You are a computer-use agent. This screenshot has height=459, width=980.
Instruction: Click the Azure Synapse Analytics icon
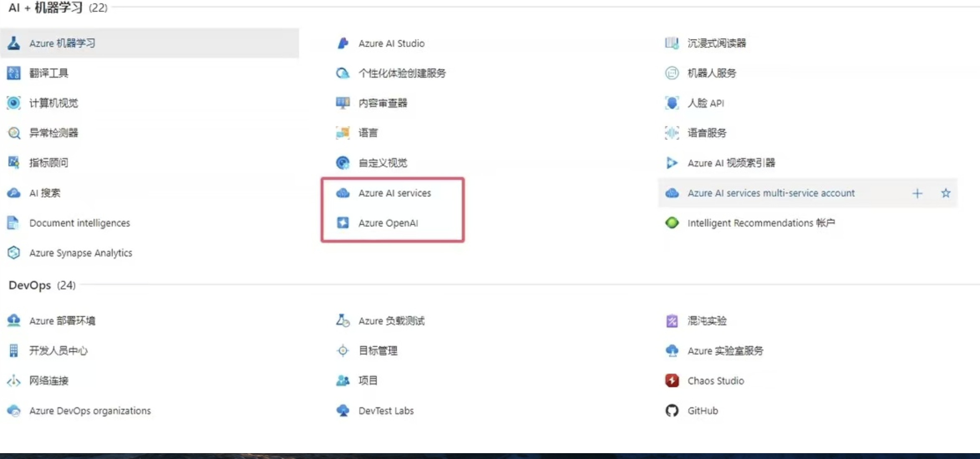tap(14, 252)
